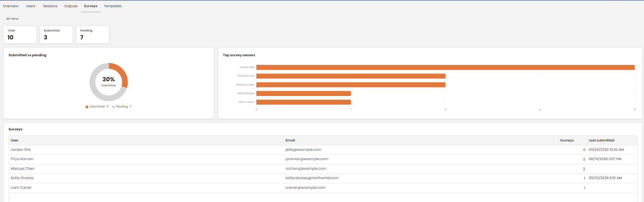Select the Surveys tab

coord(91,6)
